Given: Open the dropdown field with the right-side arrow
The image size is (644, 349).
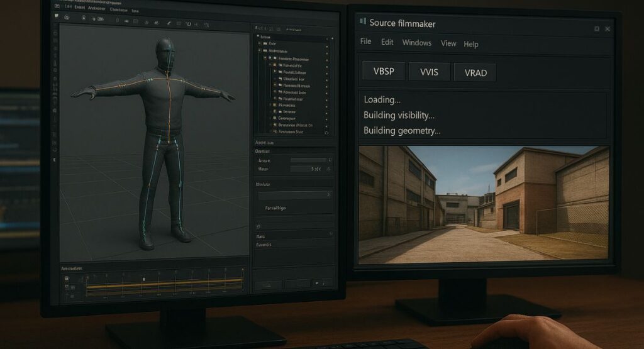Looking at the screenshot, I should 292,196.
